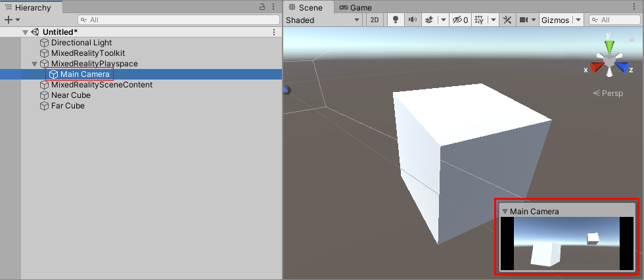The width and height of the screenshot is (644, 280).
Task: Click the Far Cube object icon
Action: click(x=44, y=106)
